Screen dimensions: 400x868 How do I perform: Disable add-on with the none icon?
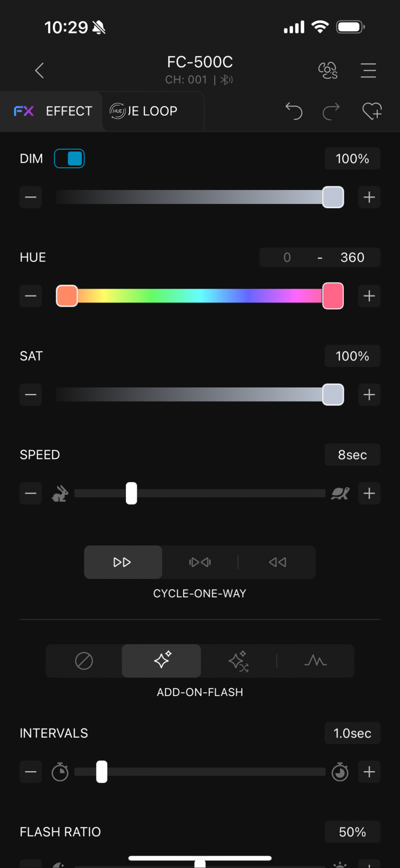point(84,661)
